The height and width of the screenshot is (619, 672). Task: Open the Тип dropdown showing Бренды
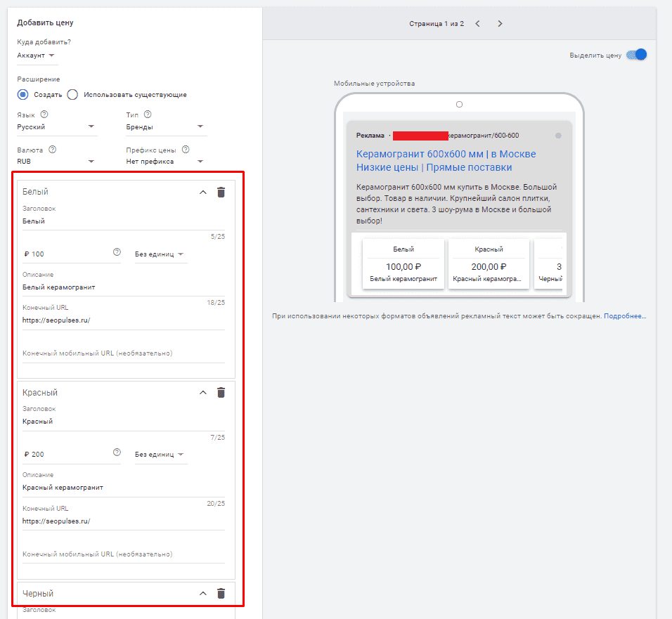[166, 126]
